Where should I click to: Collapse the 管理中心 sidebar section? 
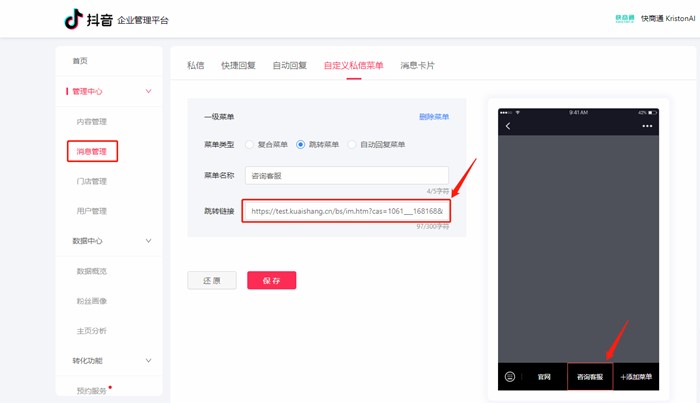point(149,91)
